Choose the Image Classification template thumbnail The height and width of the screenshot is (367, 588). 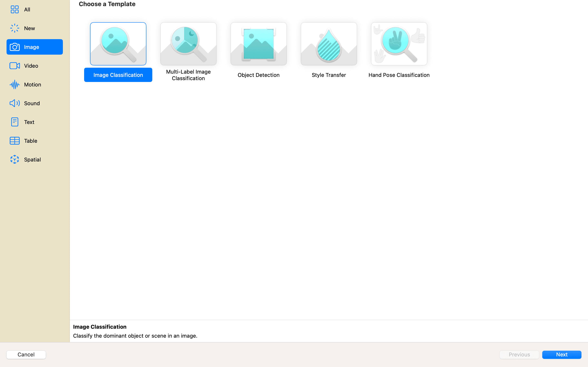coord(118,44)
